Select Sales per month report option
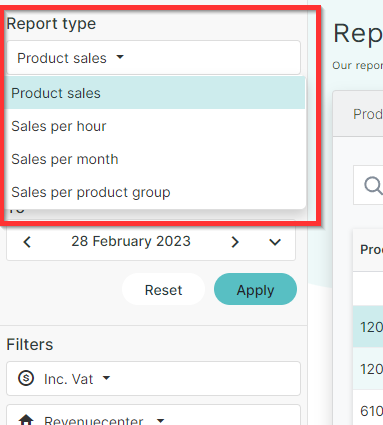Image resolution: width=383 pixels, height=425 pixels. pyautogui.click(x=155, y=159)
